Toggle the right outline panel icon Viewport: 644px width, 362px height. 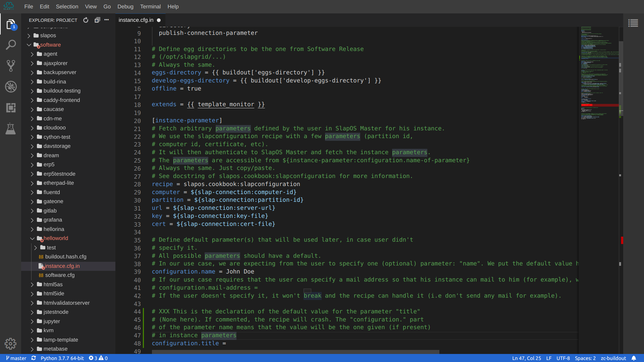pyautogui.click(x=633, y=23)
